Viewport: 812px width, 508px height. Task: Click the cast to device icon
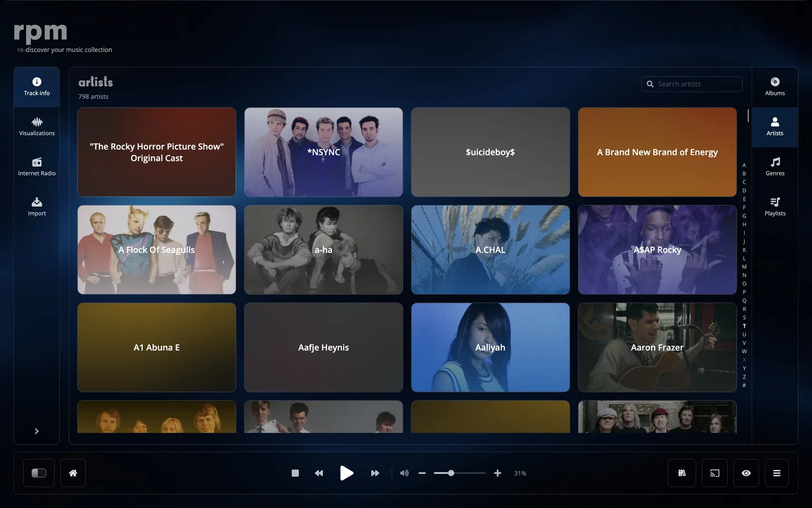pyautogui.click(x=715, y=473)
